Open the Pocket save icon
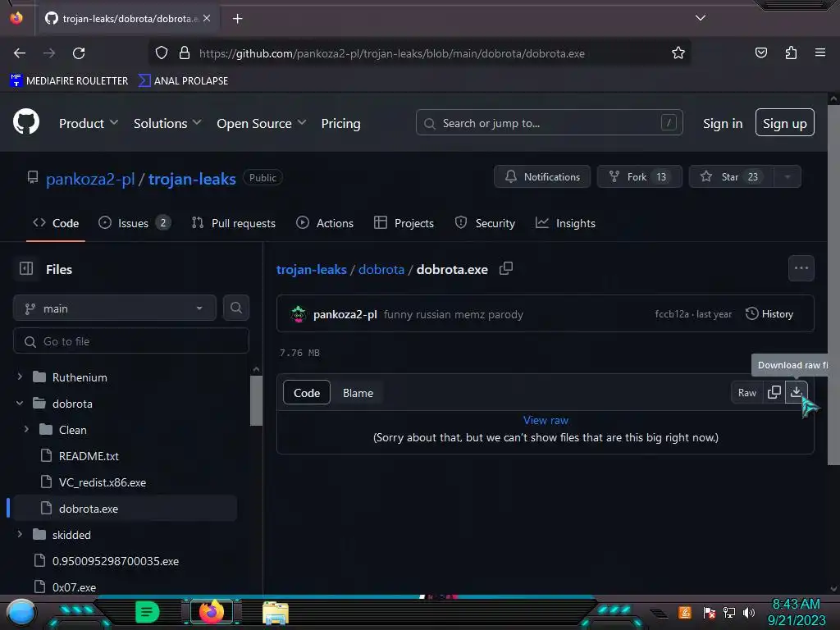Image resolution: width=840 pixels, height=630 pixels. point(760,52)
